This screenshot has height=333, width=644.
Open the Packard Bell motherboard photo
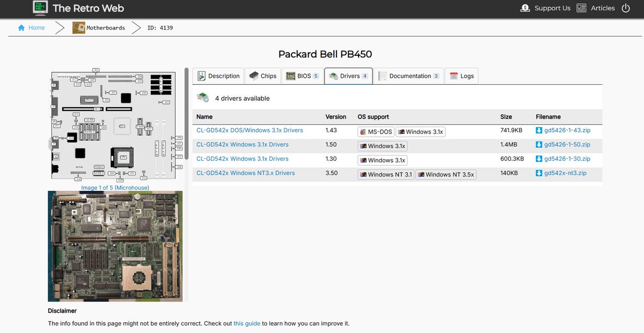click(115, 246)
